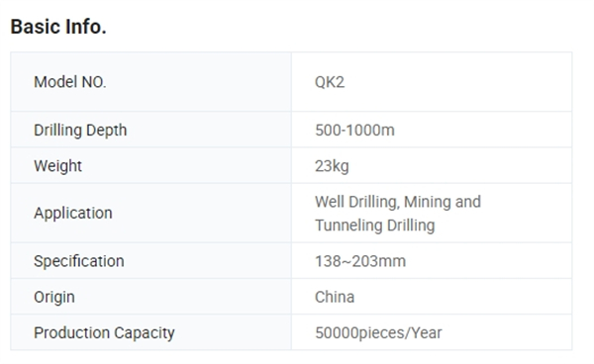Click the word Depth in table

click(107, 130)
